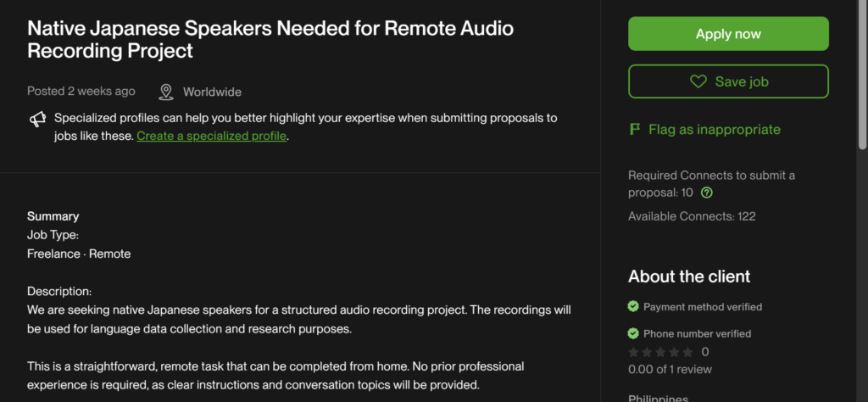Save this job with the Save job button
Image resolution: width=868 pixels, height=402 pixels.
727,81
